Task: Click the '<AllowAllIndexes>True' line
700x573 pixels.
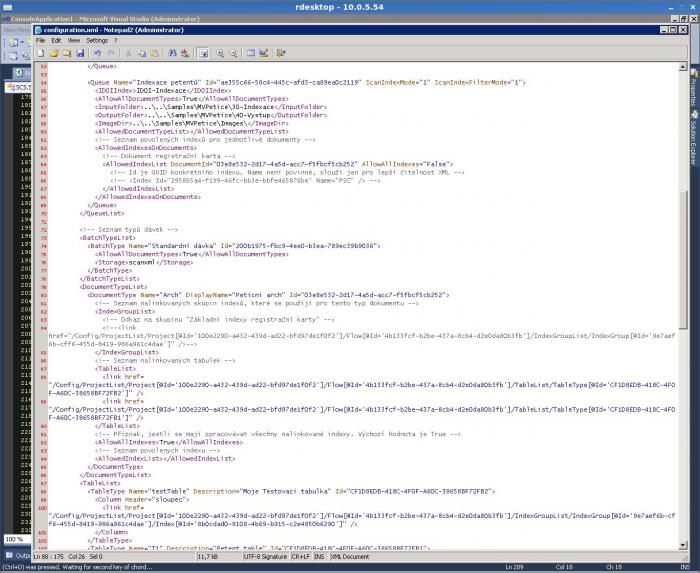Action: coord(169,442)
